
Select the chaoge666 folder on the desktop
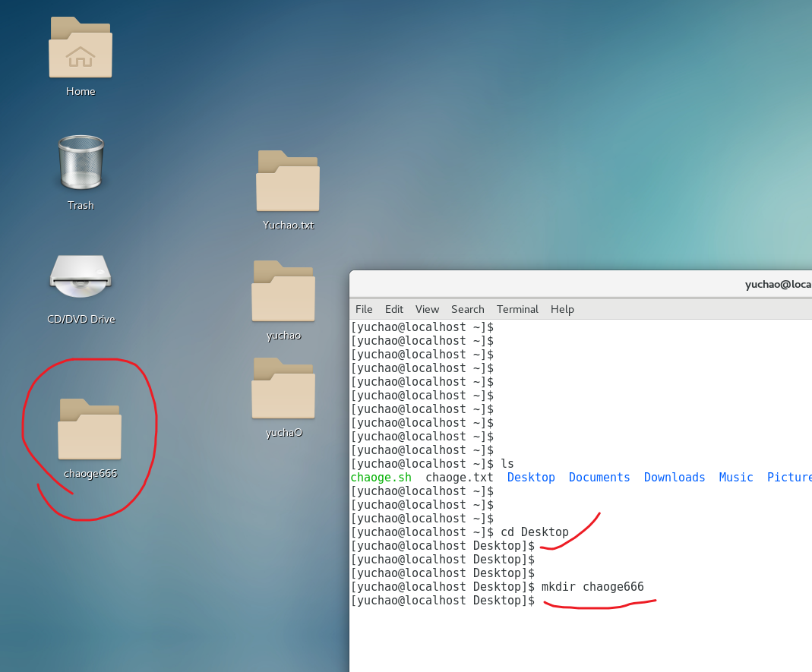coord(90,430)
